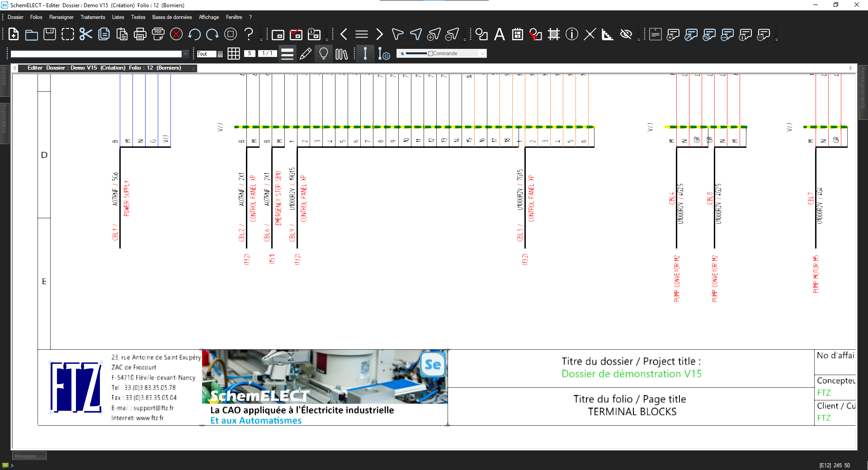Click the grid step value field showing 5

(x=250, y=53)
